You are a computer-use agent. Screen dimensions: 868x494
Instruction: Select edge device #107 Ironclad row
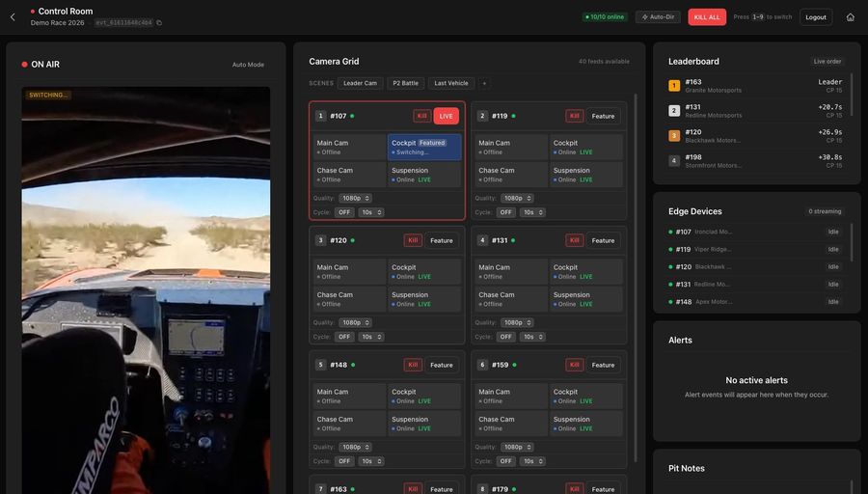[x=755, y=233]
